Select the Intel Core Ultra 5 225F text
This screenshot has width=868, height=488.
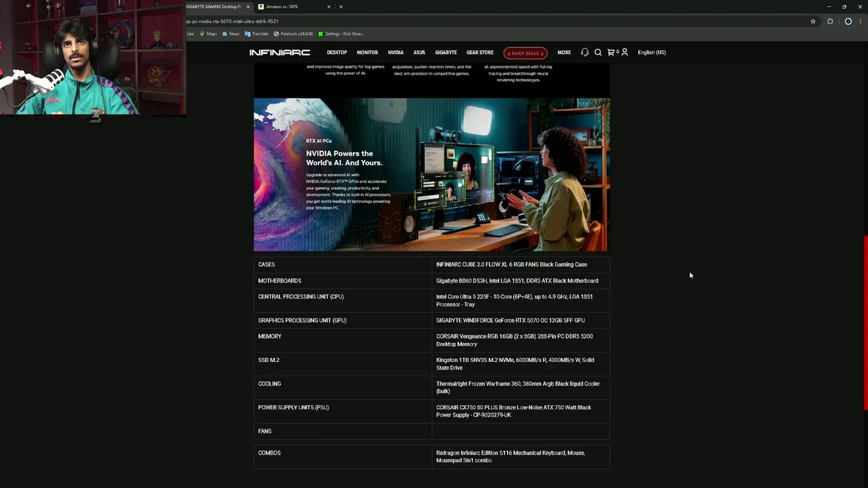click(x=514, y=300)
